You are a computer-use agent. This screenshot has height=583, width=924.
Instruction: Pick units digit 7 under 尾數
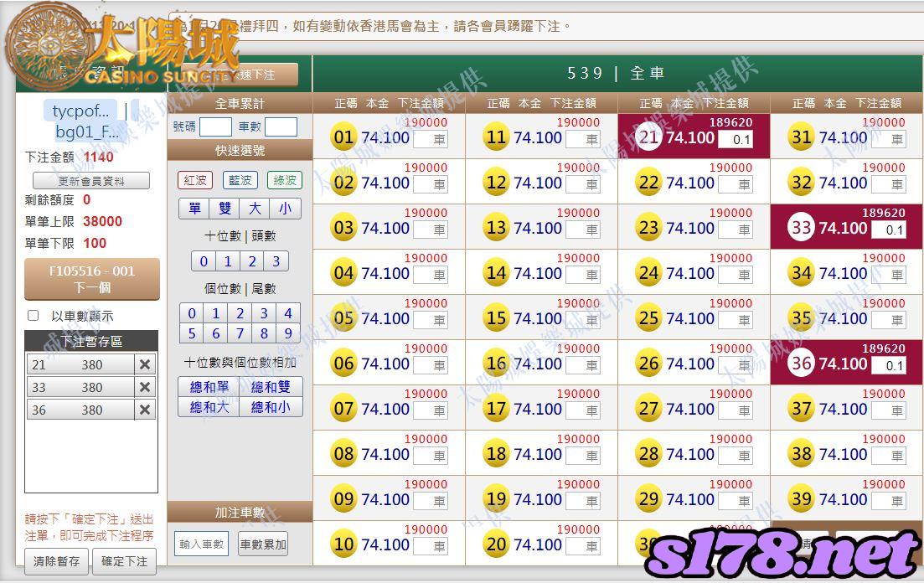click(240, 333)
